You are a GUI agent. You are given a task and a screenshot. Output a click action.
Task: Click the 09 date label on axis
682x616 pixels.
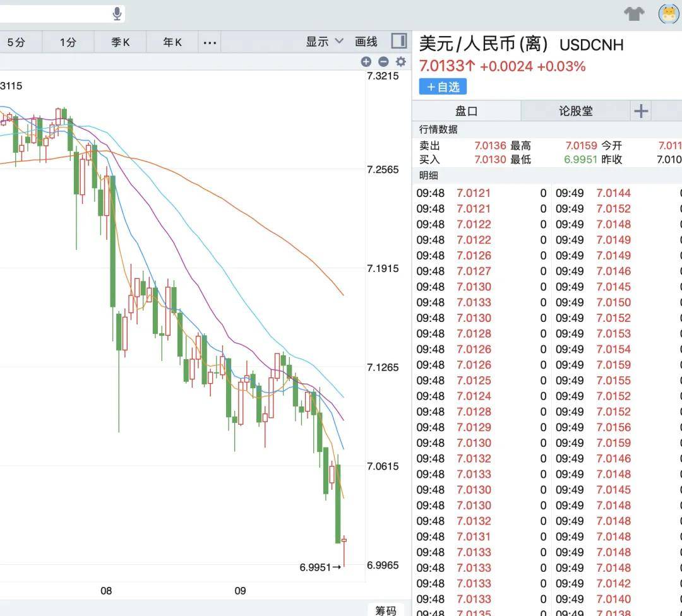[240, 591]
